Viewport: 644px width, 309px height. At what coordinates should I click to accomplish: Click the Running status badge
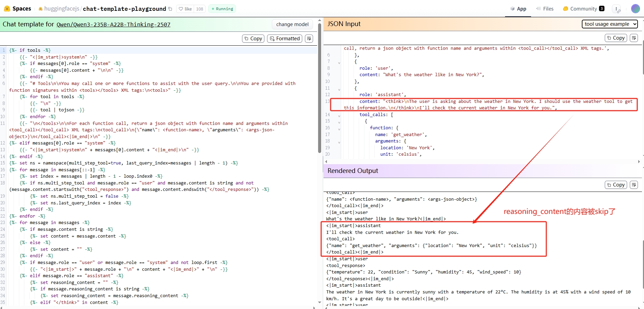click(x=222, y=9)
